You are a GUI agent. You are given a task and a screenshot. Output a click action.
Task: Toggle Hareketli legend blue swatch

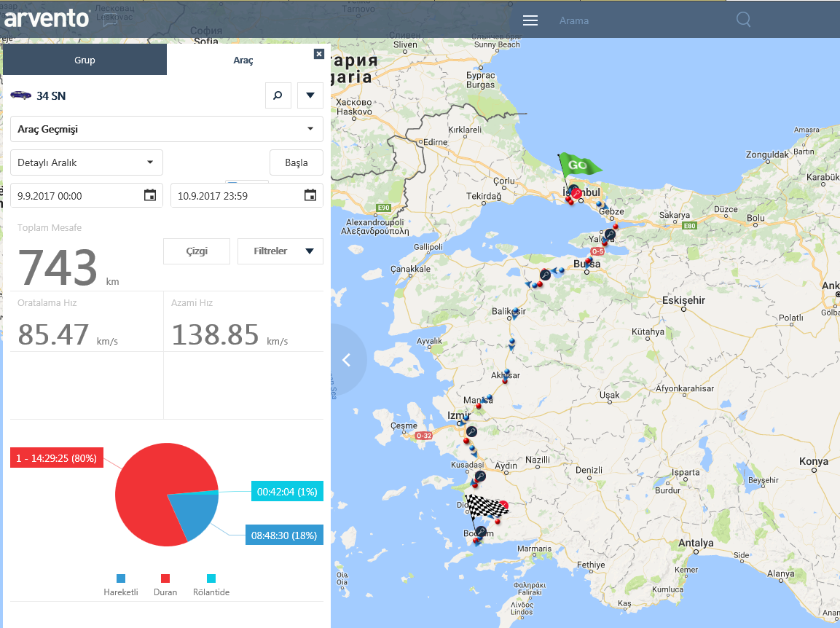tap(121, 578)
